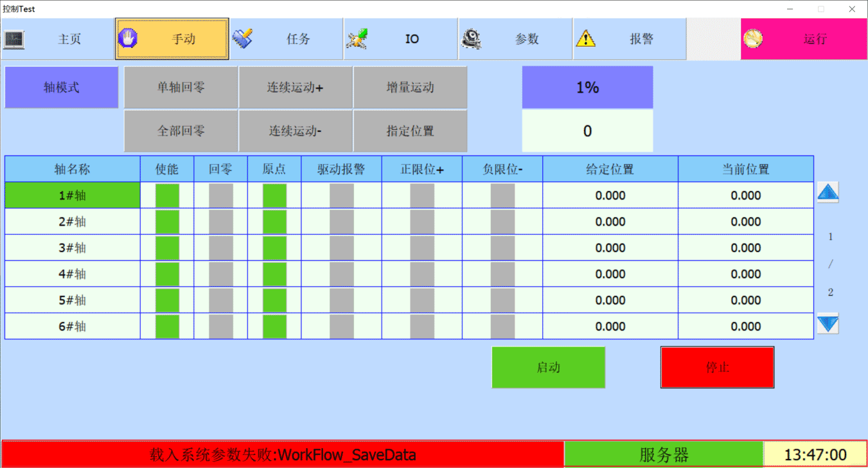Click the gear icon for 参数

[471, 39]
